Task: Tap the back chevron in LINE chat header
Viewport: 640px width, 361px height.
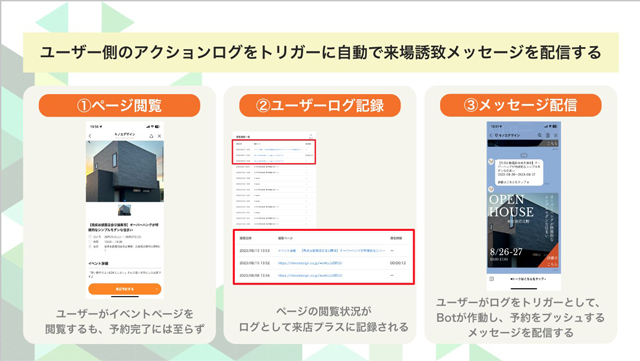Action: tap(491, 135)
